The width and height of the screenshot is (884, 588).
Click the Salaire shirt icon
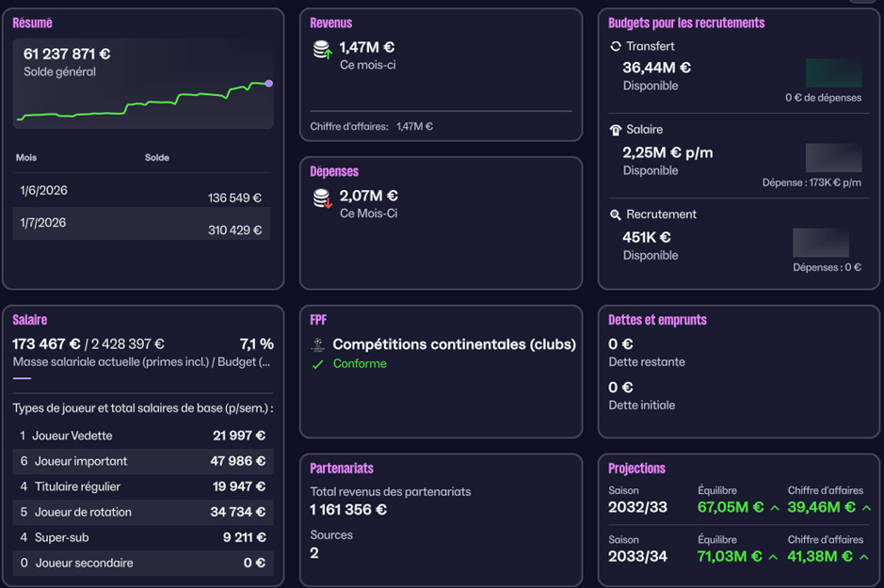tap(616, 130)
